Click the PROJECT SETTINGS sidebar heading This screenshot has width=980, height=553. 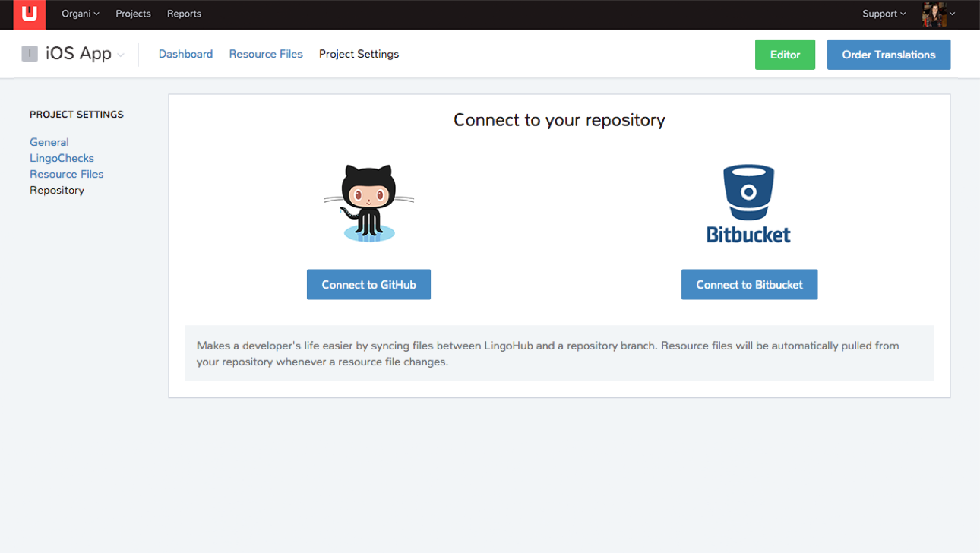click(x=77, y=115)
